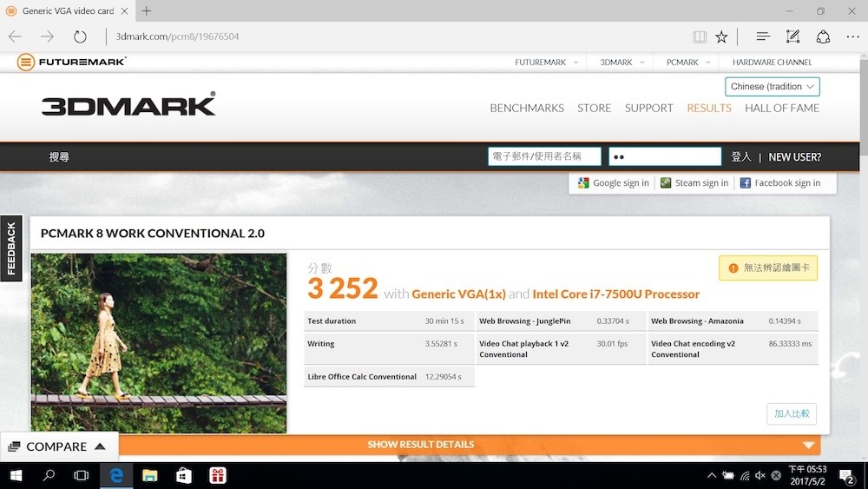Image resolution: width=868 pixels, height=489 pixels.
Task: Click the muted volume tray icon
Action: pyautogui.click(x=760, y=475)
